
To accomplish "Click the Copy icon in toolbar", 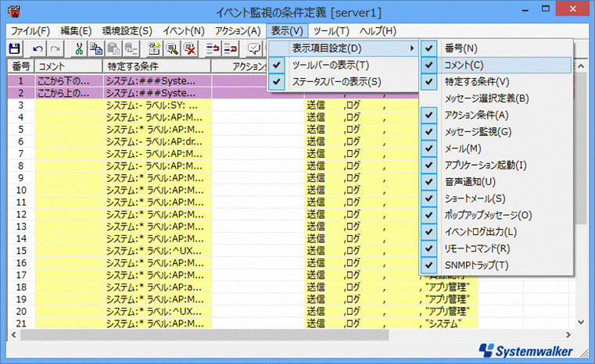I will tap(95, 49).
